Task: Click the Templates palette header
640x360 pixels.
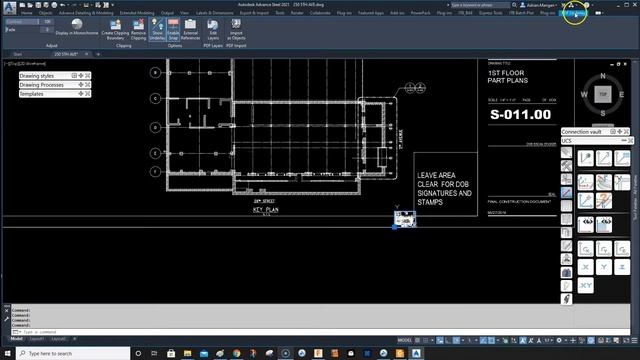Action: (31, 94)
